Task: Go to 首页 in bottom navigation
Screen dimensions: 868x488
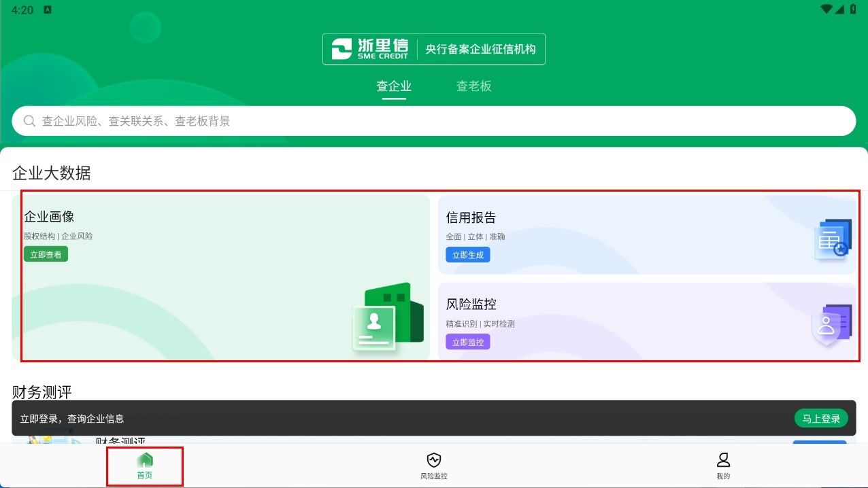Action: (145, 466)
